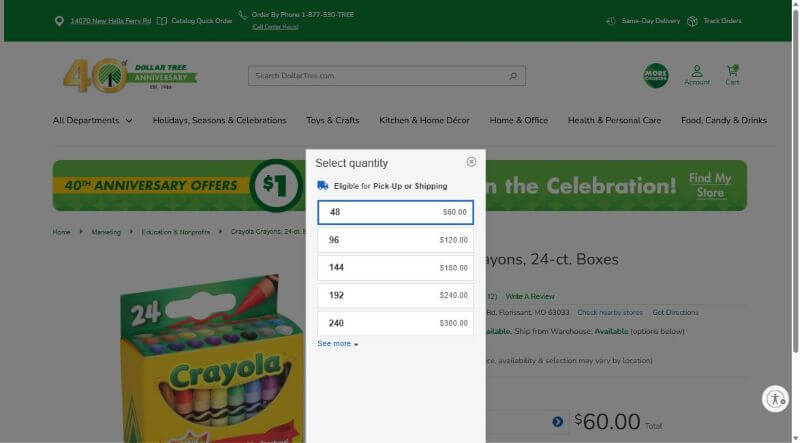Open Track Orders link
The image size is (800, 443).
(722, 21)
